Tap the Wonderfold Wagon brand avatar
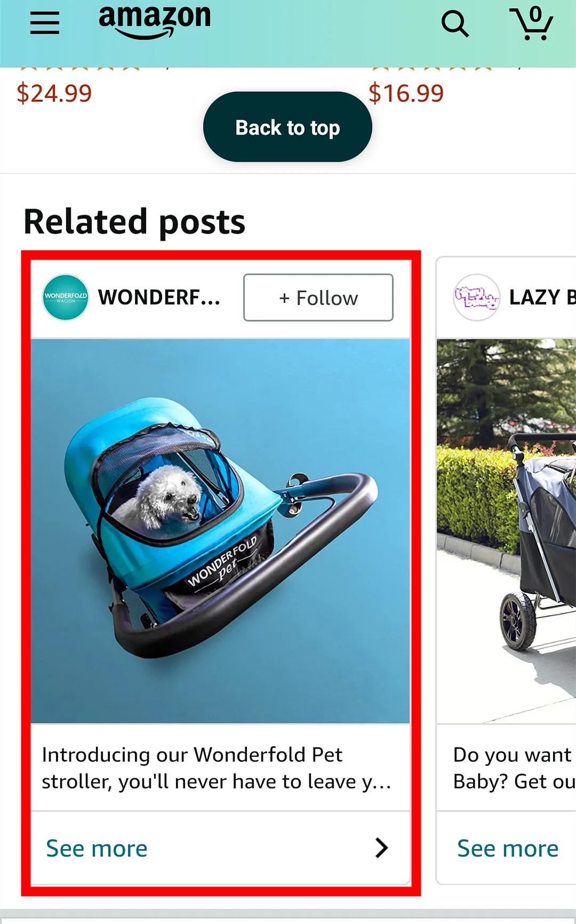 coord(66,297)
